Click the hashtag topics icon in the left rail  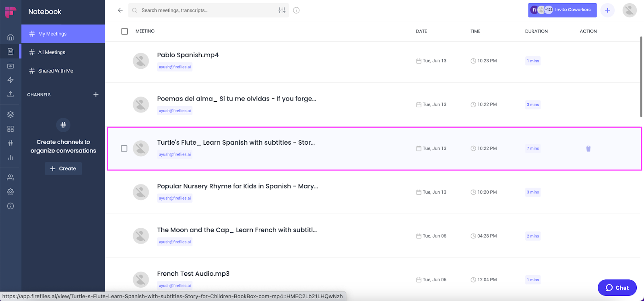point(10,143)
